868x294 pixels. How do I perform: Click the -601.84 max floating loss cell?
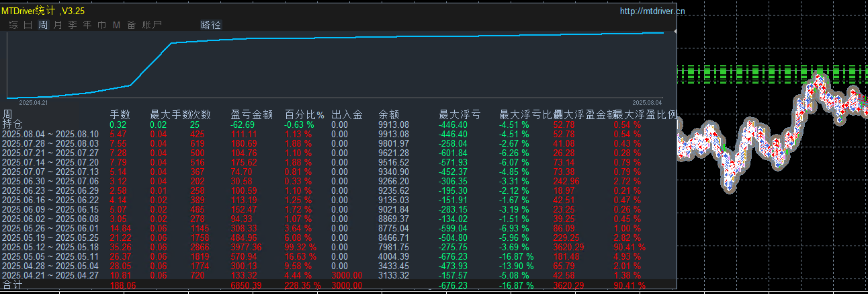pos(453,153)
